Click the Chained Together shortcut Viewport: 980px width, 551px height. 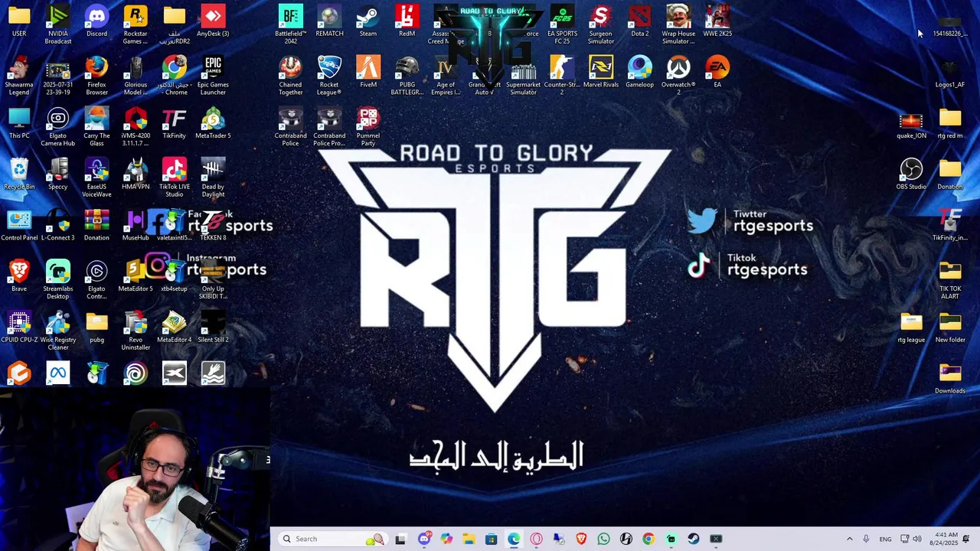pos(291,75)
